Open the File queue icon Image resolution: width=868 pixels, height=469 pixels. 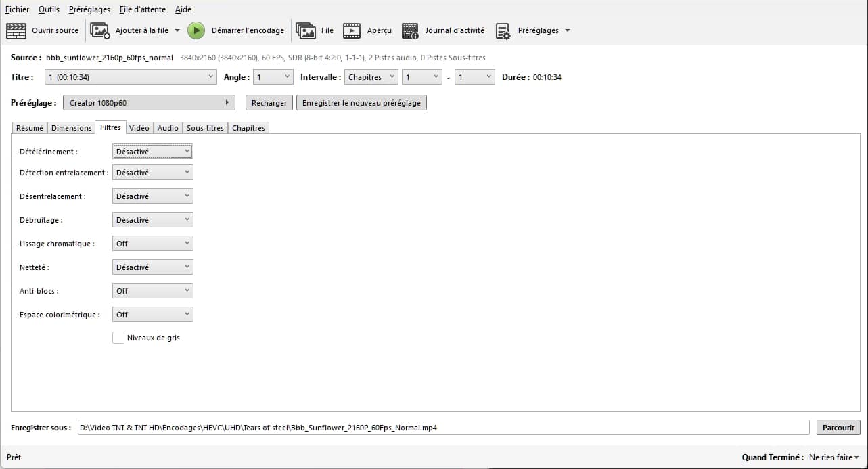point(306,30)
